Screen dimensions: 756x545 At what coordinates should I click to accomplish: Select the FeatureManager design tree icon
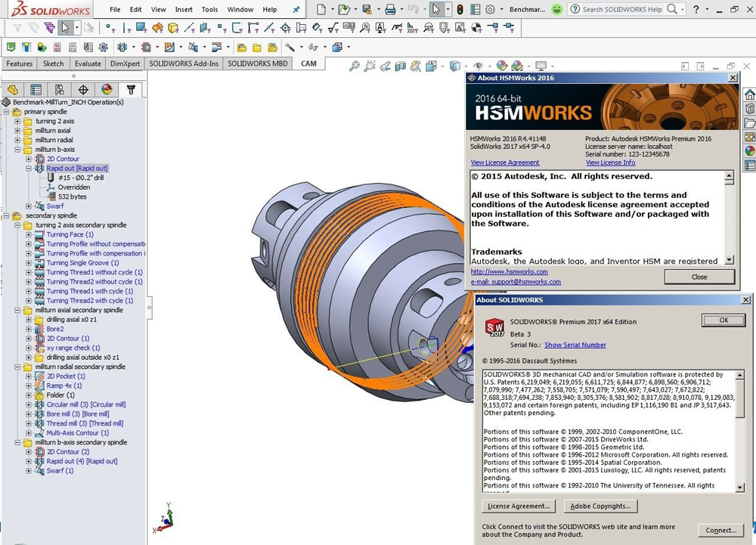(x=12, y=89)
